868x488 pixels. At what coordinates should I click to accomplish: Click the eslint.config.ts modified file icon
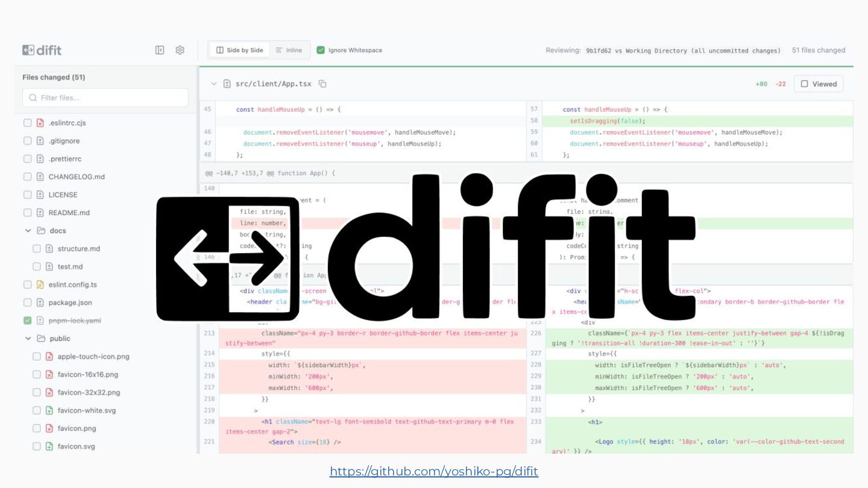[x=40, y=284]
